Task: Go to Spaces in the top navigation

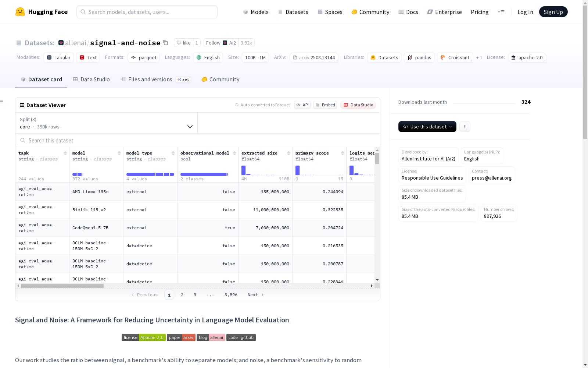Action: tap(330, 12)
